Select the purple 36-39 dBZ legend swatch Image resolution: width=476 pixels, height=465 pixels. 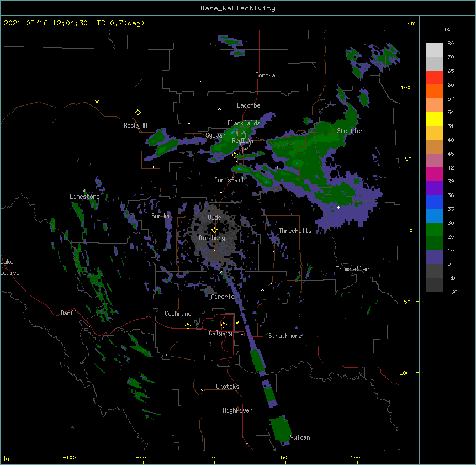434,188
